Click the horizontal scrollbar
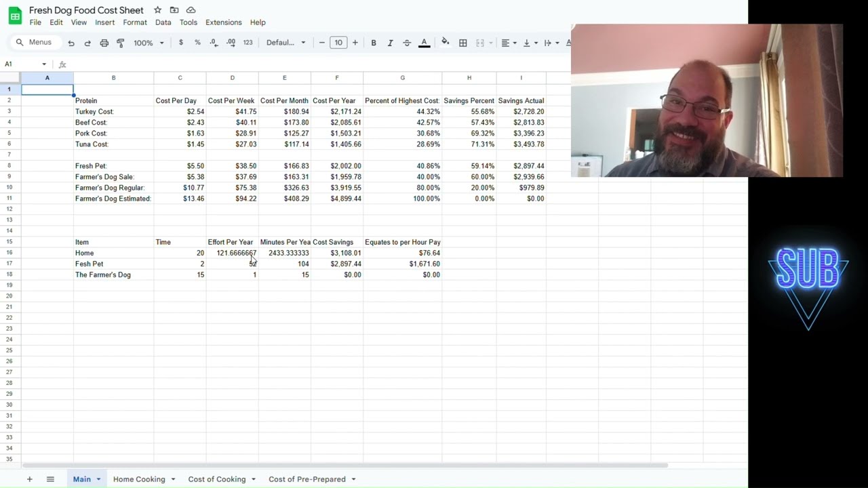The height and width of the screenshot is (488, 868). [344, 465]
